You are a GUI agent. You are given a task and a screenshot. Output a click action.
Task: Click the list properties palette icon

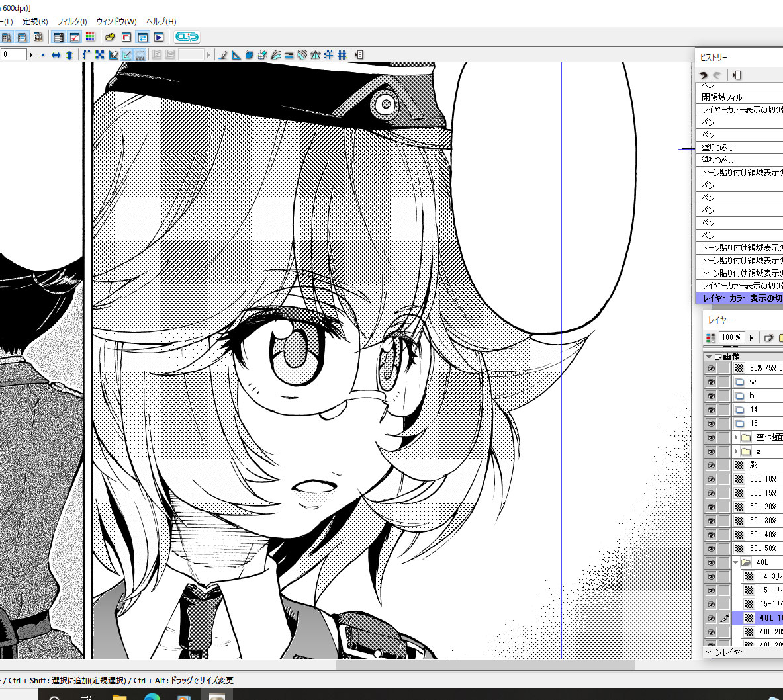(58, 37)
